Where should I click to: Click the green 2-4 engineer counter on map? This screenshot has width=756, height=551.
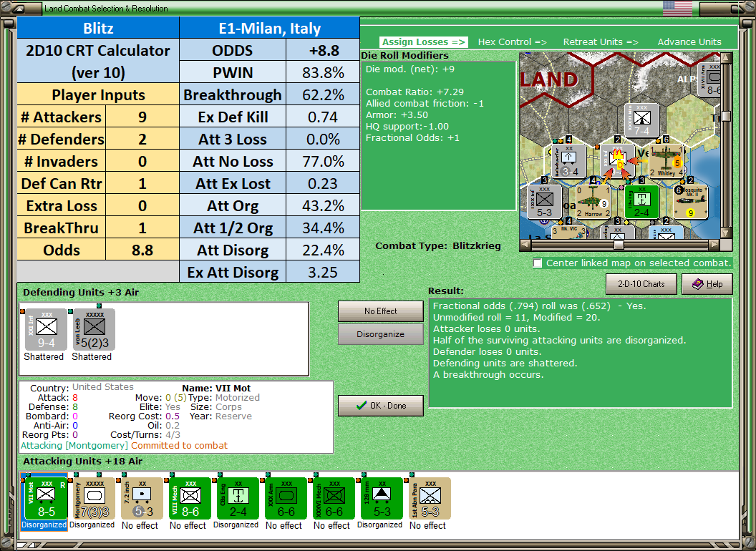click(x=641, y=202)
